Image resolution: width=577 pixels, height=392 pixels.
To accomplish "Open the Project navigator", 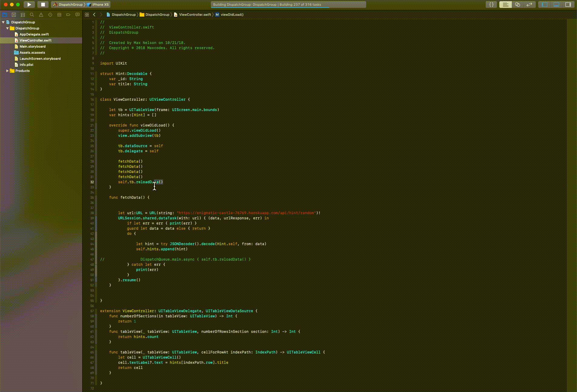I will coord(5,15).
